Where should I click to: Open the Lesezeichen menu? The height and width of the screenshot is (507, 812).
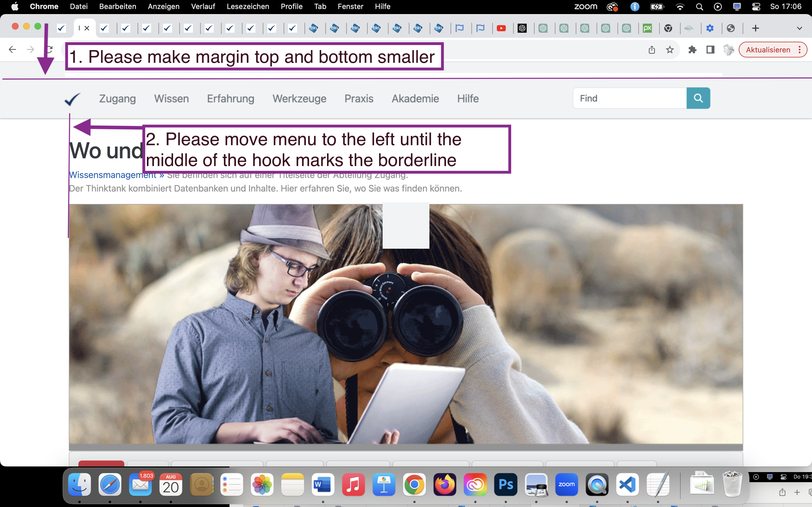point(248,6)
